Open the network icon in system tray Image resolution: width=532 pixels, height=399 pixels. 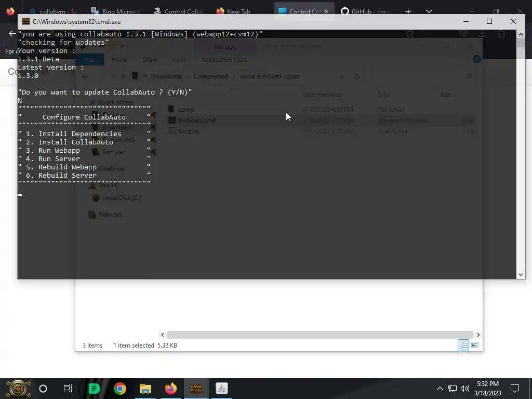point(453,389)
